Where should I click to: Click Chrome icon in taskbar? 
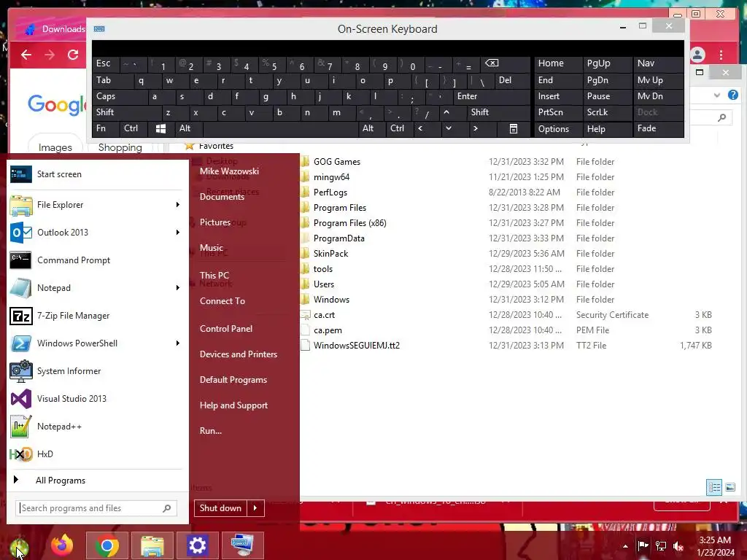coord(107,545)
